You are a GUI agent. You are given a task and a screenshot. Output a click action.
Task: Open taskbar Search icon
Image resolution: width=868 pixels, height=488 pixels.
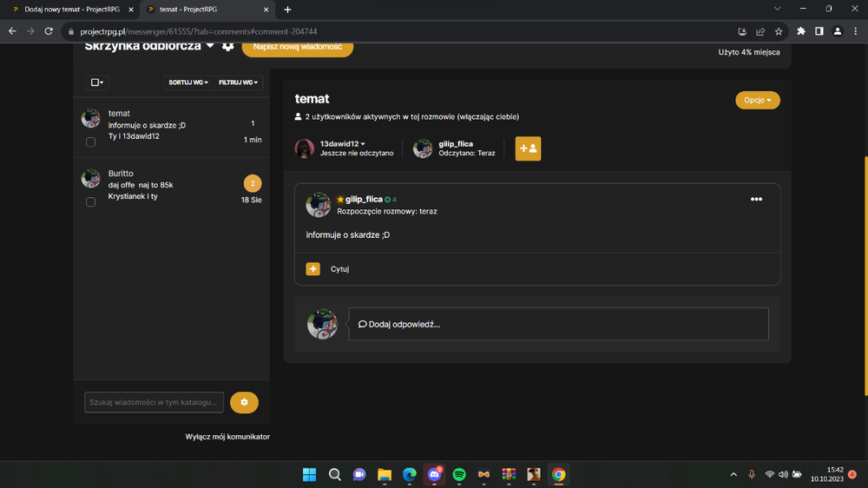(x=334, y=475)
